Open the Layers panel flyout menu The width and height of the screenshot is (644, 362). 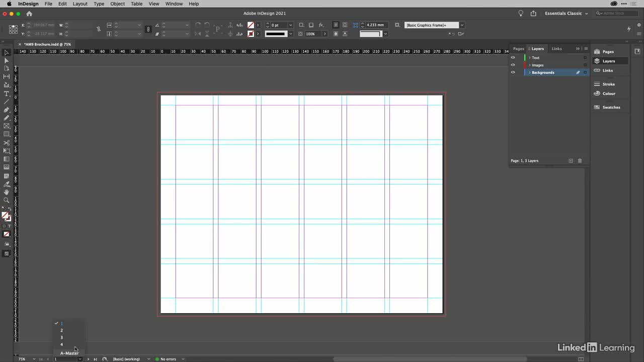tap(586, 49)
